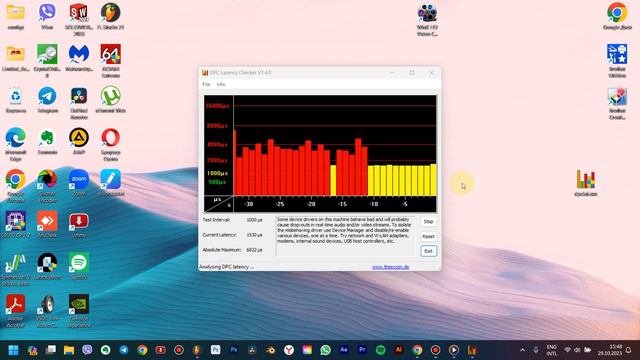This screenshot has height=360, width=640.
Task: Open Adobe Illustrator from the taskbar
Action: click(x=399, y=350)
